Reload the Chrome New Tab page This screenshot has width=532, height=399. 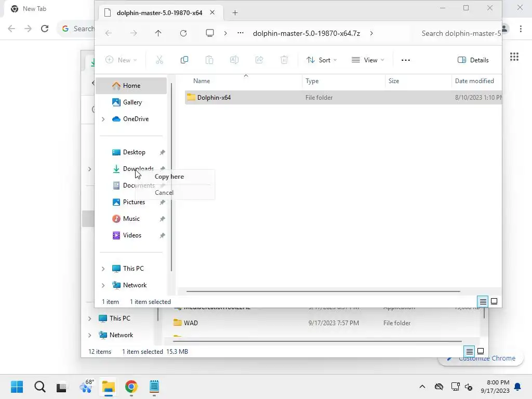tap(45, 29)
